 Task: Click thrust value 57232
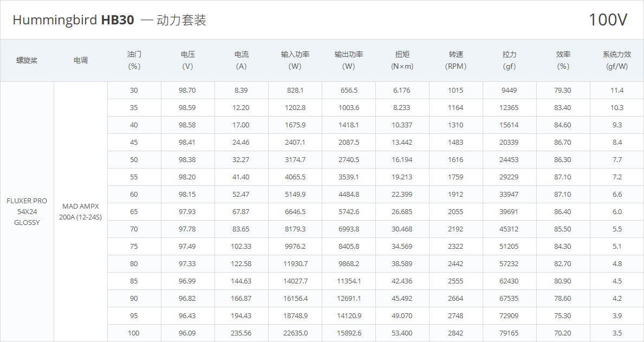click(509, 264)
